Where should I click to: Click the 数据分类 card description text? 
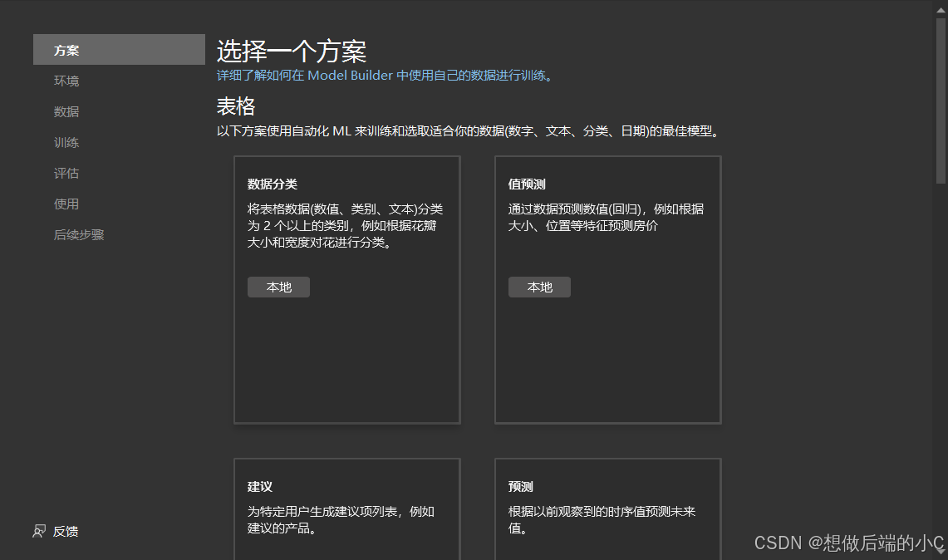pos(346,225)
